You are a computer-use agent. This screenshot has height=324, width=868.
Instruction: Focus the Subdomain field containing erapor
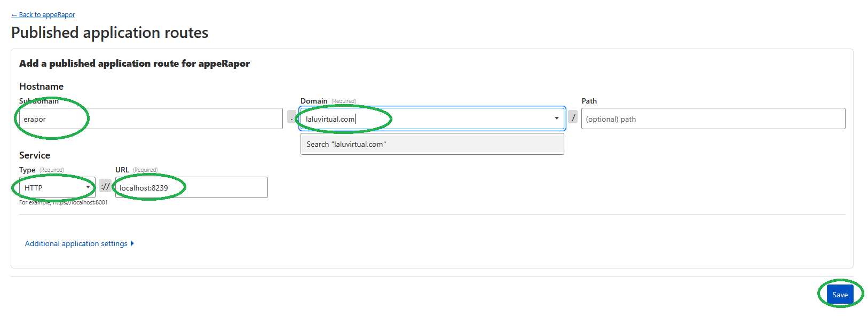point(151,118)
